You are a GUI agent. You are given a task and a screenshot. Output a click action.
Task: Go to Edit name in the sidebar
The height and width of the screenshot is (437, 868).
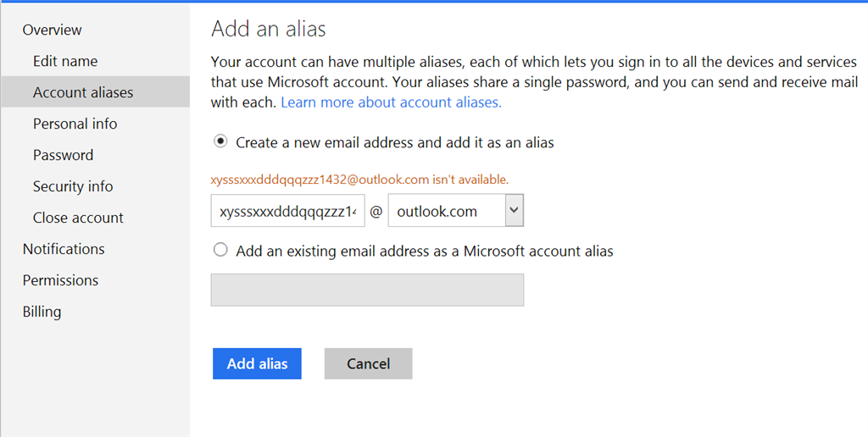[65, 61]
